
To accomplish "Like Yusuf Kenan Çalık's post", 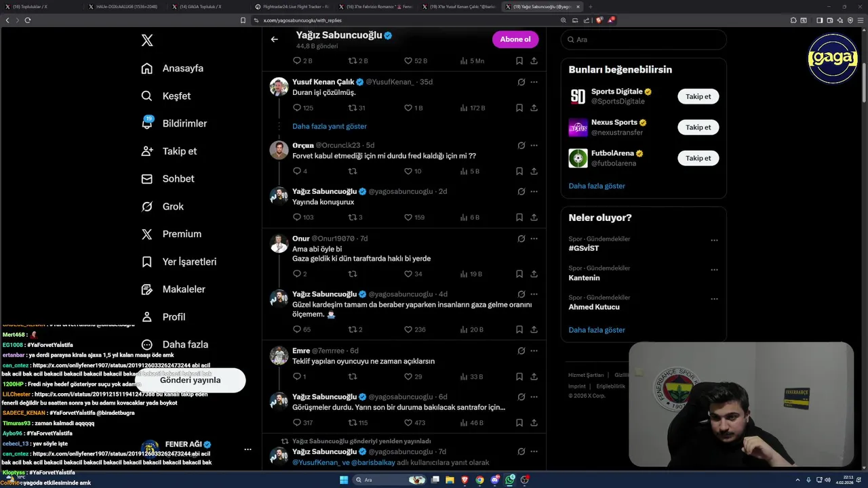I will tap(408, 108).
